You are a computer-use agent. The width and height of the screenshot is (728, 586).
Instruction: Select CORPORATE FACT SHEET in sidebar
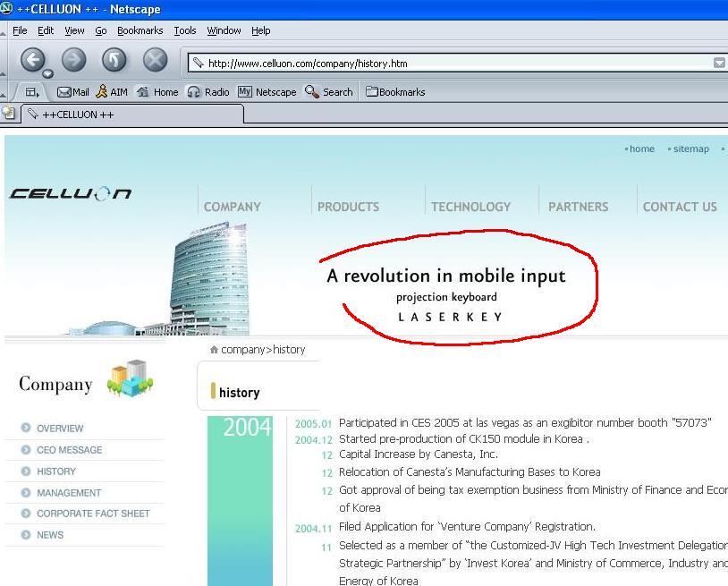click(x=93, y=514)
